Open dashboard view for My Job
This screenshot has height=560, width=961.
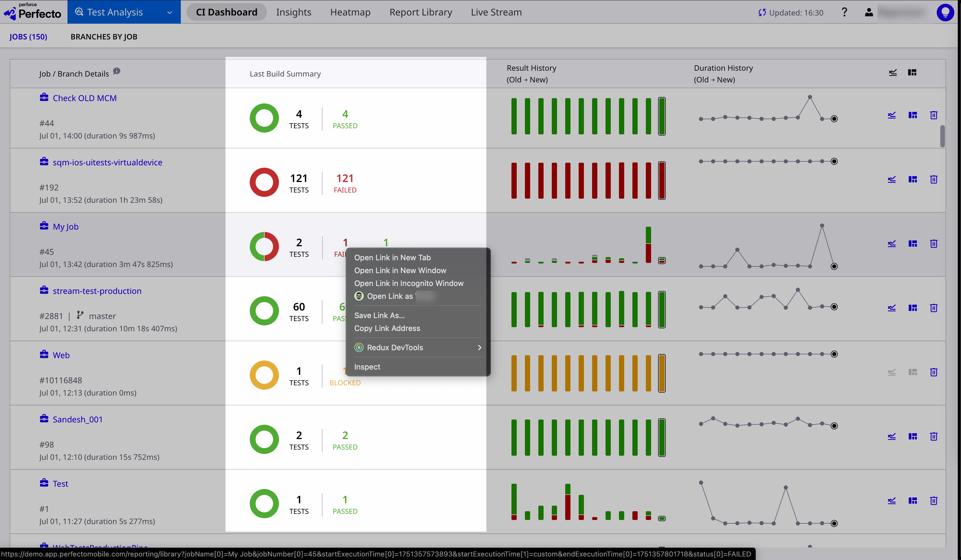click(913, 244)
